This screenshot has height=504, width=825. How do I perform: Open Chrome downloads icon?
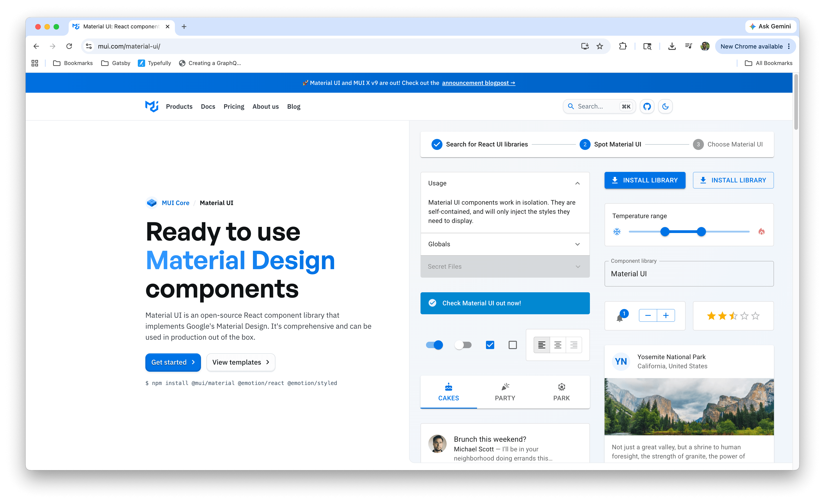pos(672,46)
